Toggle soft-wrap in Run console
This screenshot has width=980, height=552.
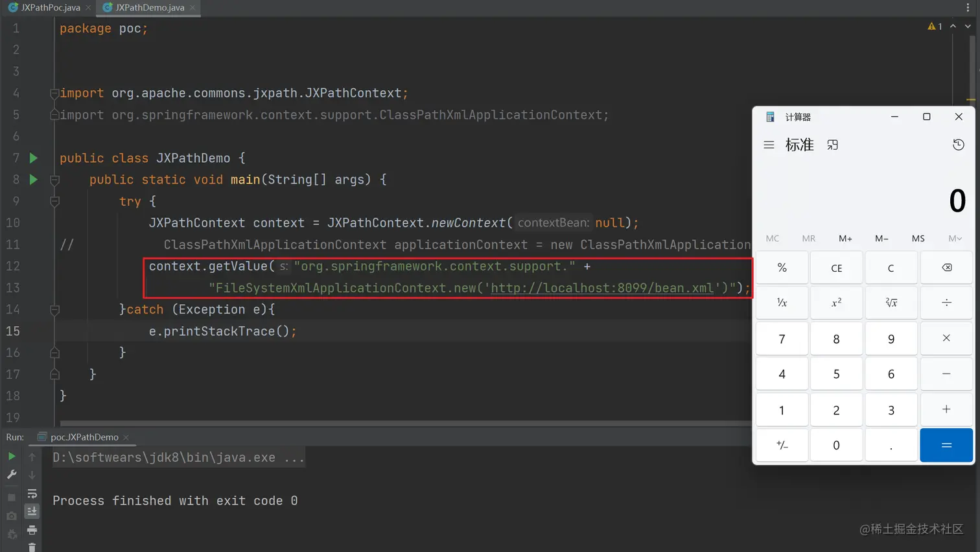pyautogui.click(x=32, y=494)
